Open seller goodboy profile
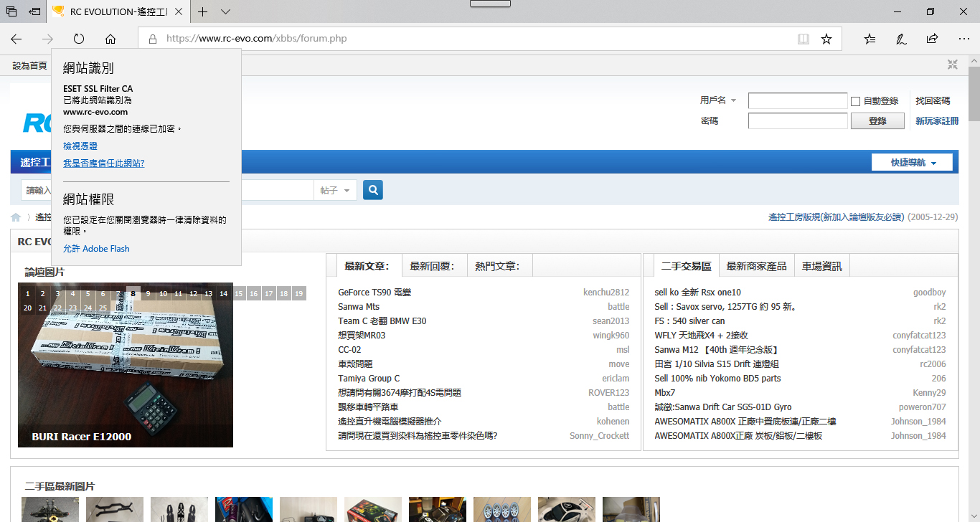The width and height of the screenshot is (980, 522). point(929,292)
